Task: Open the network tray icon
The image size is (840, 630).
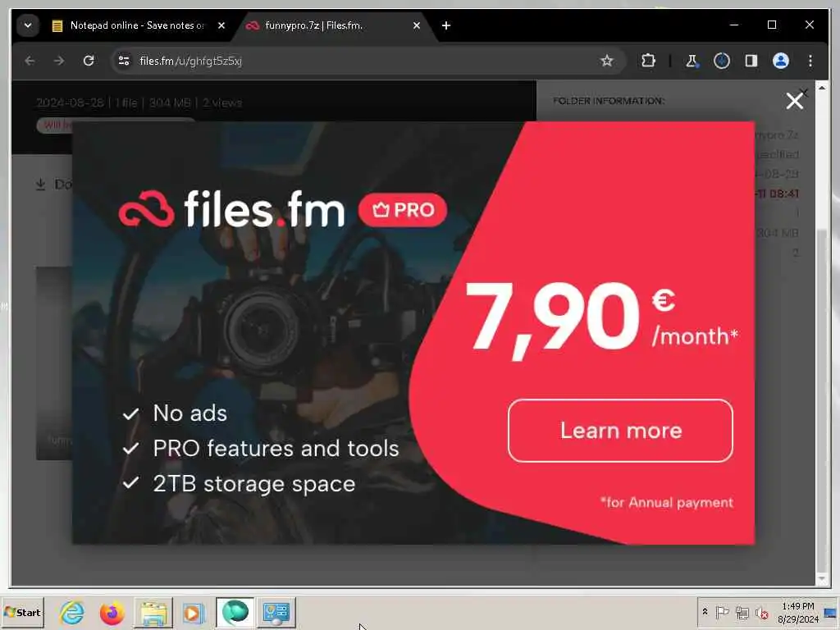Action: click(742, 612)
